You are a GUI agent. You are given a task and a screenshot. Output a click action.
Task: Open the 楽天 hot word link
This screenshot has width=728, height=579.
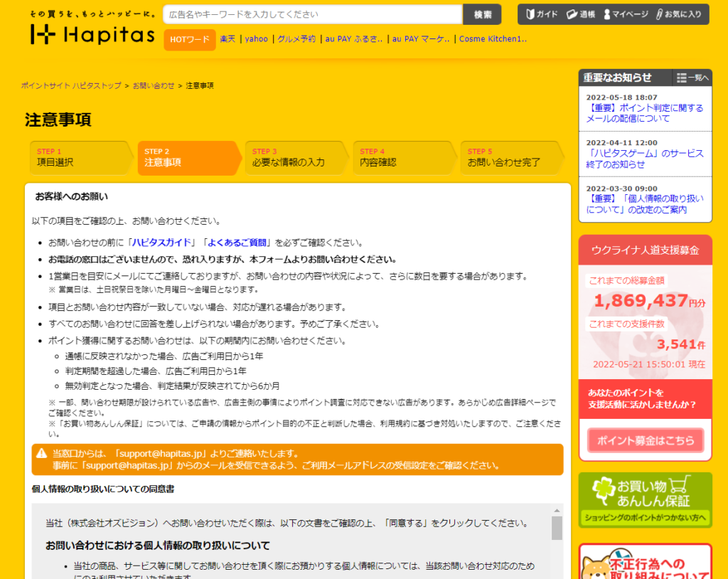(227, 39)
